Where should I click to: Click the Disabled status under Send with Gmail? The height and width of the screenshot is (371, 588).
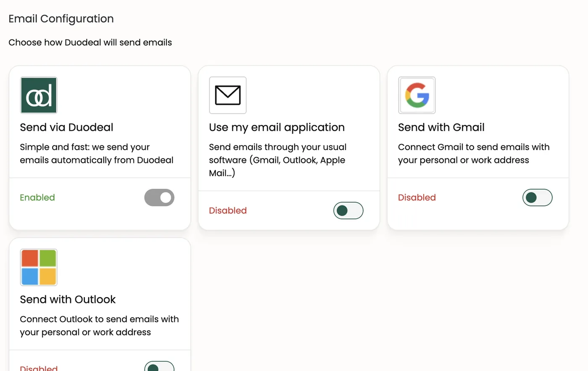(417, 197)
